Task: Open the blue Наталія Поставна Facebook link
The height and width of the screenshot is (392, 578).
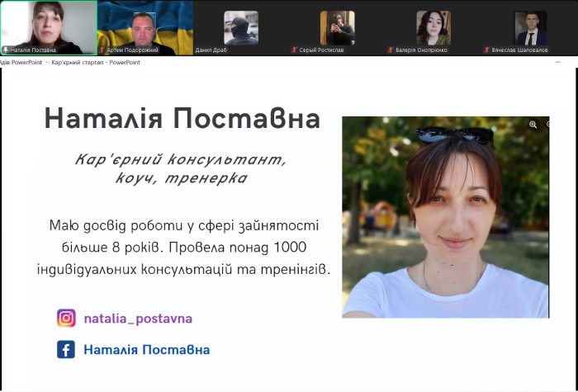Action: point(146,350)
